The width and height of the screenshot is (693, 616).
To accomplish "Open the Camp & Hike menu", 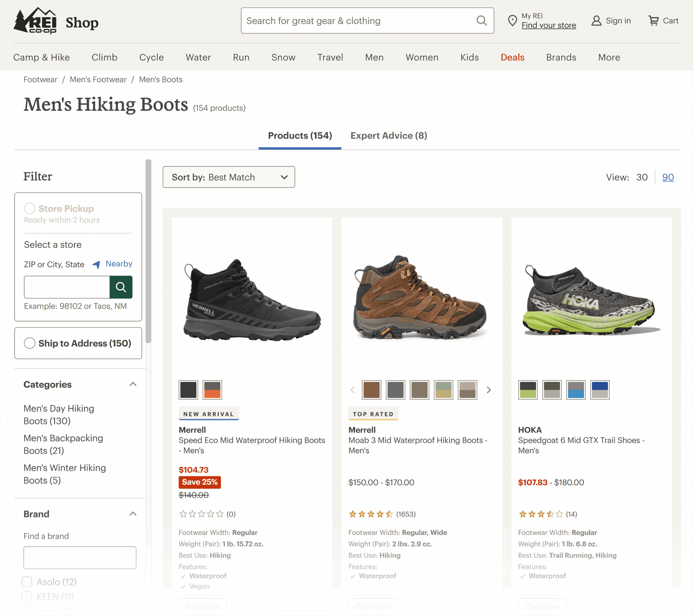I will 41,57.
